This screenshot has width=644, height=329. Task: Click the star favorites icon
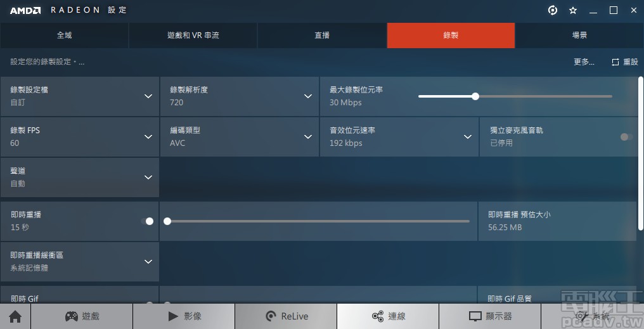[573, 10]
